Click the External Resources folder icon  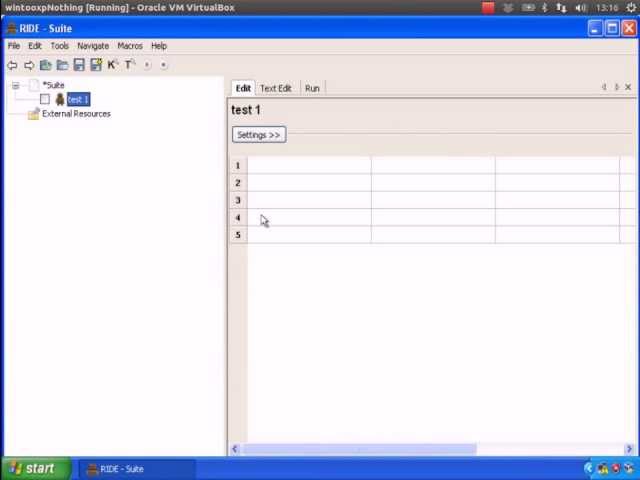click(33, 114)
